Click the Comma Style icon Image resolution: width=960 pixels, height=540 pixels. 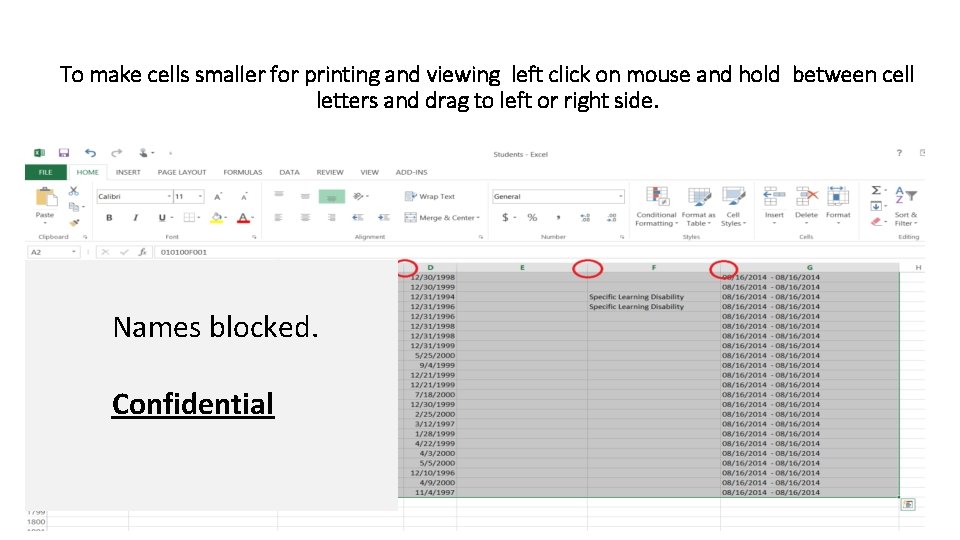(558, 217)
